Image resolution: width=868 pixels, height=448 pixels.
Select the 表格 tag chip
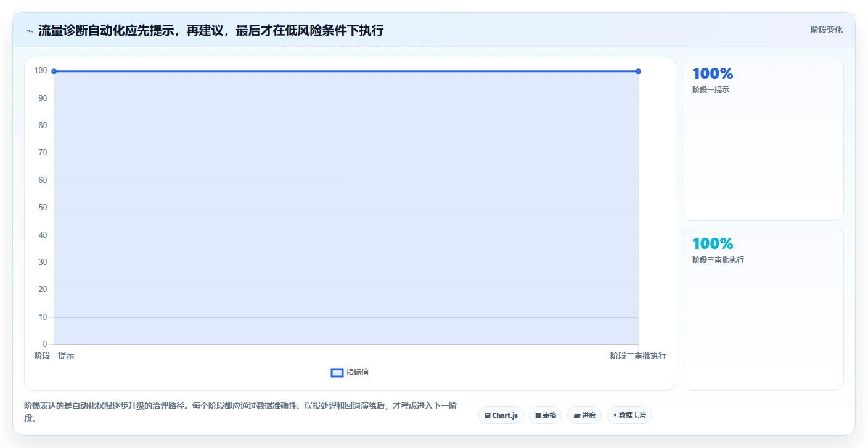(546, 415)
